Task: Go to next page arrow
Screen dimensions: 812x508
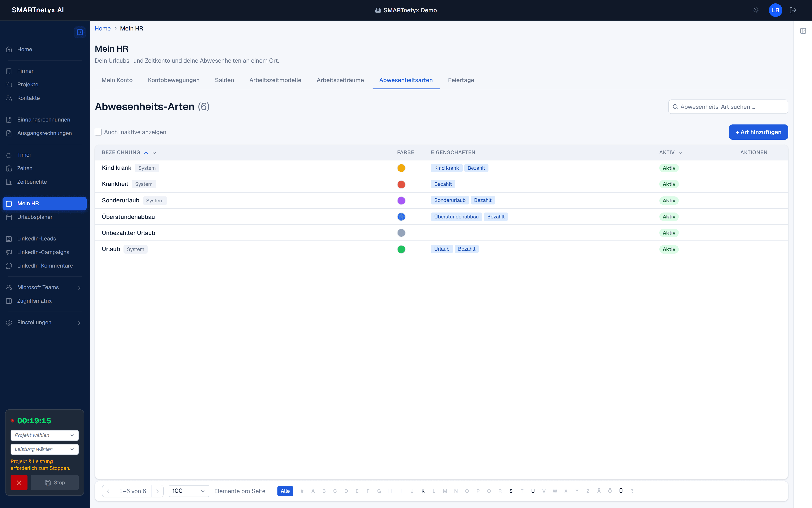Action: coord(157,491)
